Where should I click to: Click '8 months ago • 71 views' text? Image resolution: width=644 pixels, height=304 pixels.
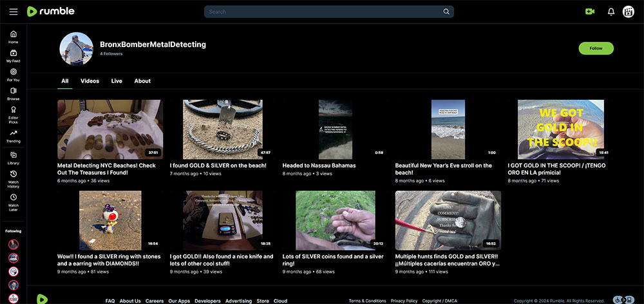533,181
